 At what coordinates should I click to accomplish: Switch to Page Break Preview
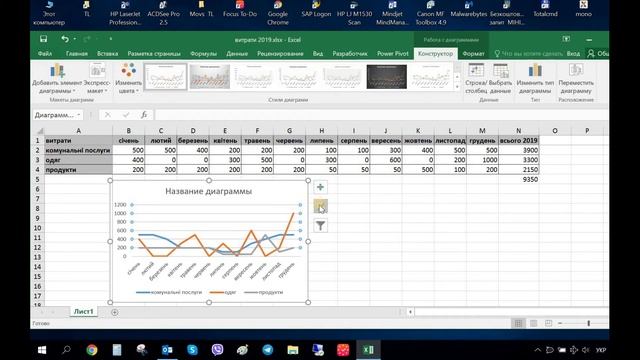pos(548,323)
